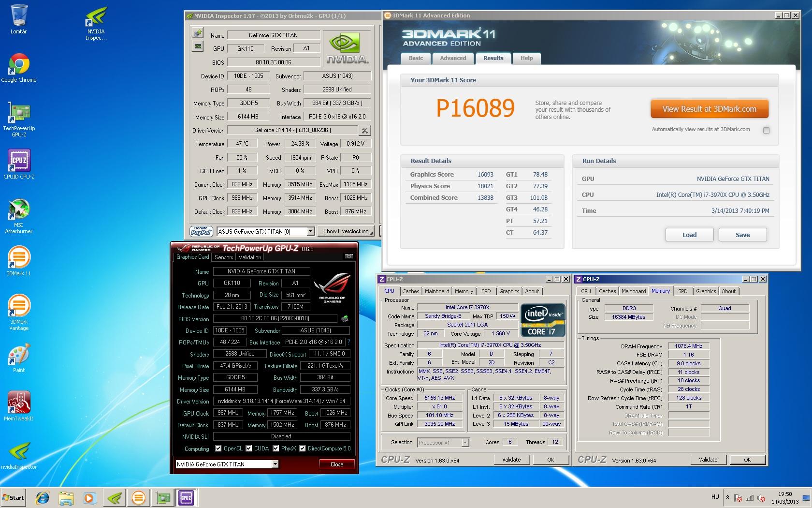Screen dimensions: 812x508
Task: Open the NVIDIA Inspec... desktop shortcut
Action: pos(96,22)
